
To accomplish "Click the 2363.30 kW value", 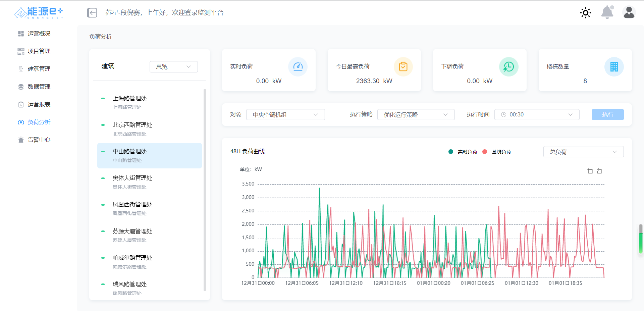I will coord(374,81).
